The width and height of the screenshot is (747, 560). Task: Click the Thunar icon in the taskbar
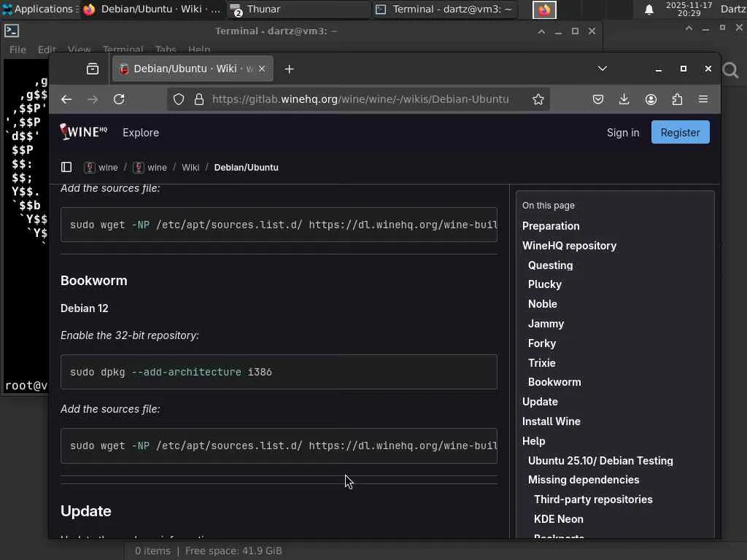point(236,9)
